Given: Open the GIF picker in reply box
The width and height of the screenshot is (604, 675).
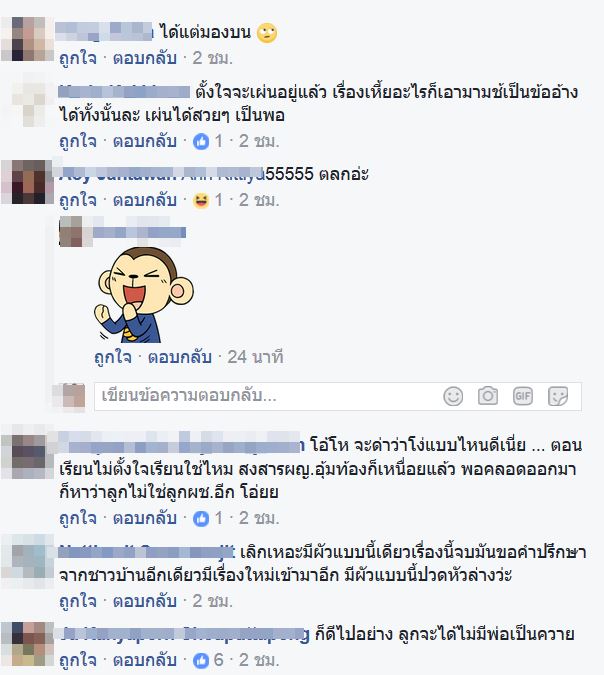Looking at the screenshot, I should 523,396.
